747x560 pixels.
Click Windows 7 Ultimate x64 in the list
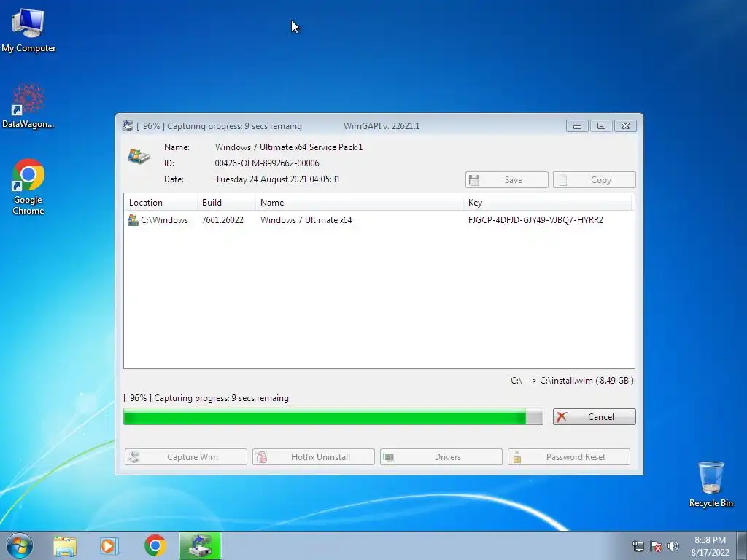pos(306,220)
